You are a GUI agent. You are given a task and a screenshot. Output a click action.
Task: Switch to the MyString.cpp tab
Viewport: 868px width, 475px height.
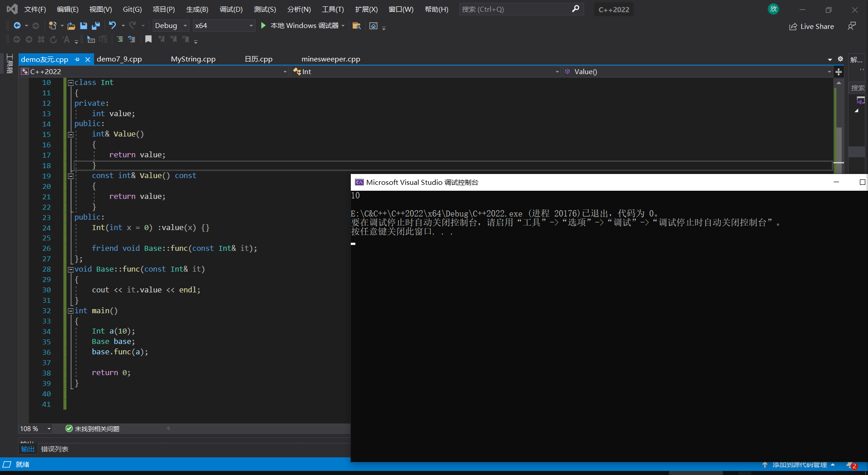[193, 59]
